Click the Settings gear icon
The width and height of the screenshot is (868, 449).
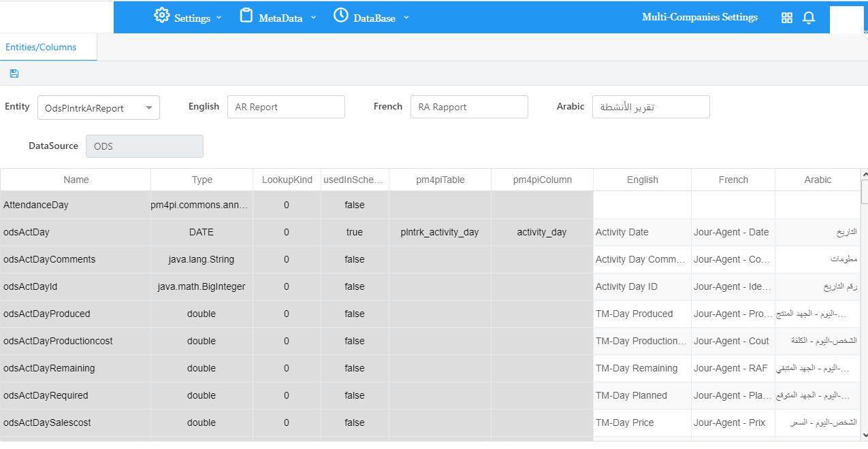click(161, 16)
